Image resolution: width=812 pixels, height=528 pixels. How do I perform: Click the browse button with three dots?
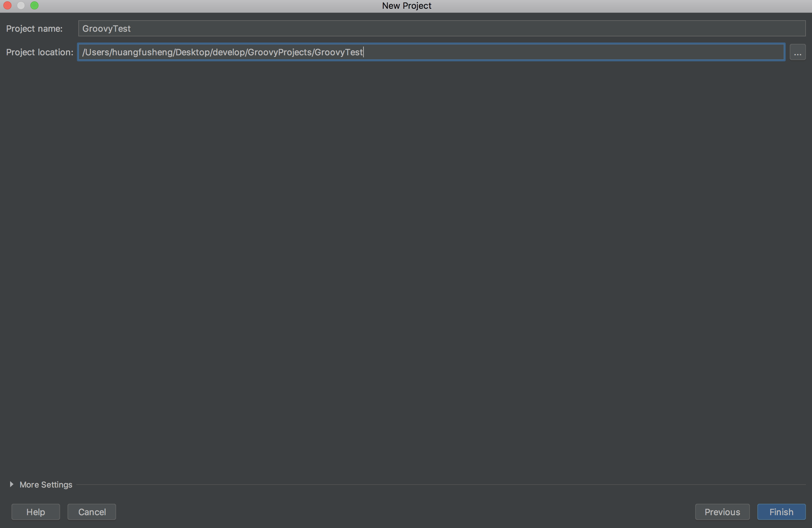click(x=797, y=52)
